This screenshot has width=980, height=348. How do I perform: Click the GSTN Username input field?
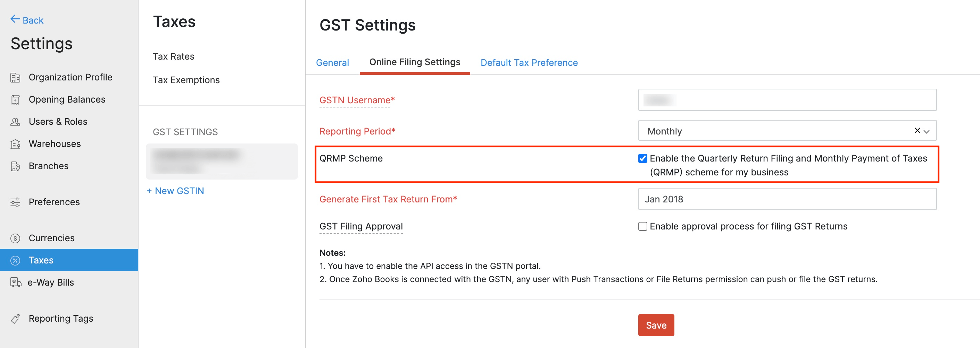click(x=787, y=100)
